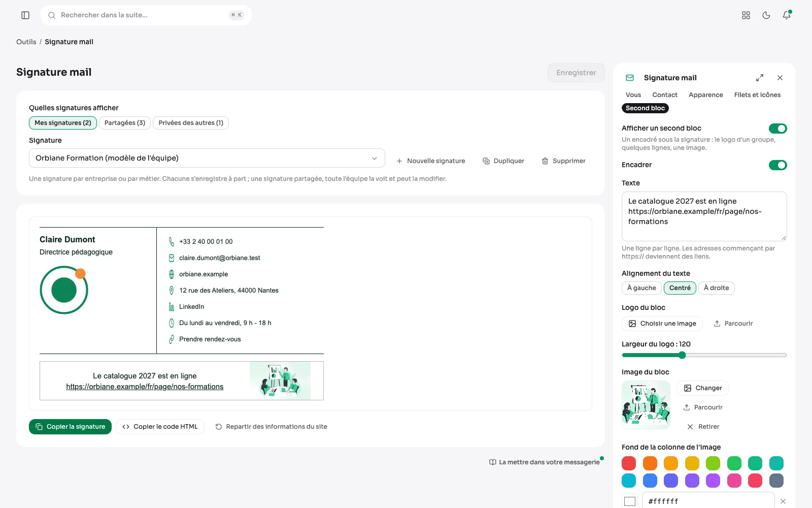Open the Contact tab
This screenshot has height=508, width=812.
coord(665,95)
